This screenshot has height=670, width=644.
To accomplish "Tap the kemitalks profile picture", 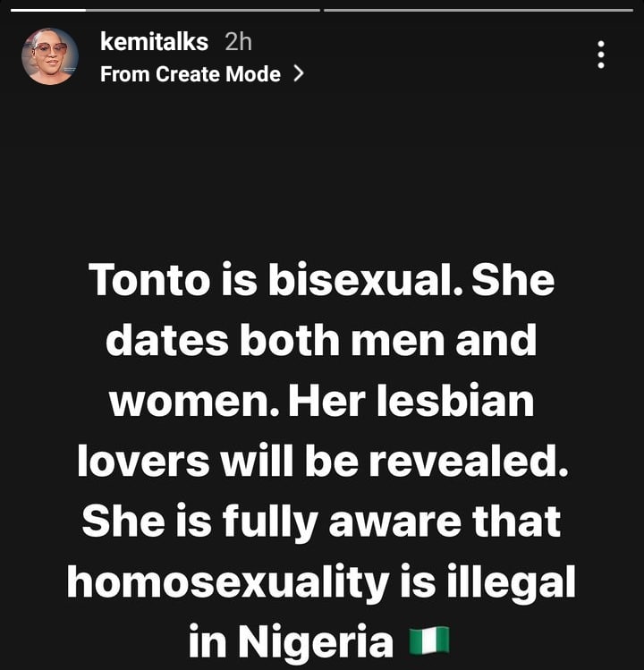I will tap(50, 55).
